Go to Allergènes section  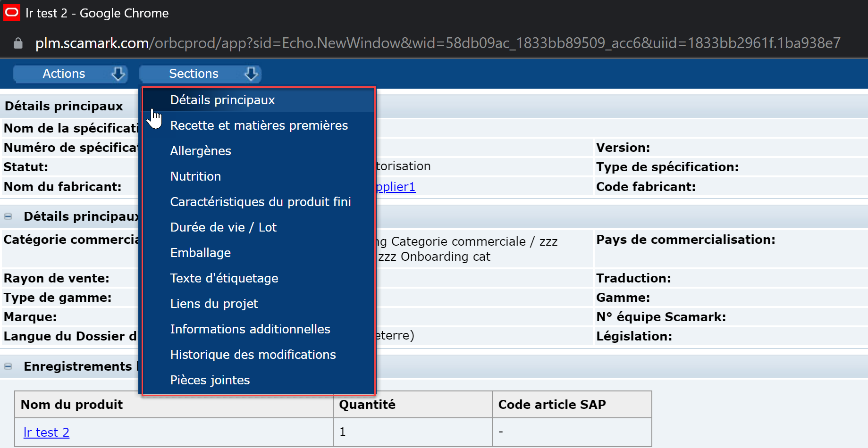(258, 151)
